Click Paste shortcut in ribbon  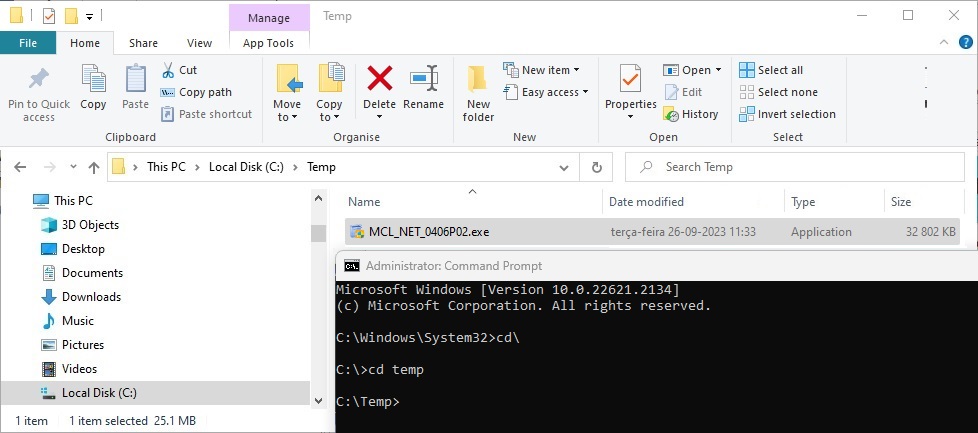206,114
